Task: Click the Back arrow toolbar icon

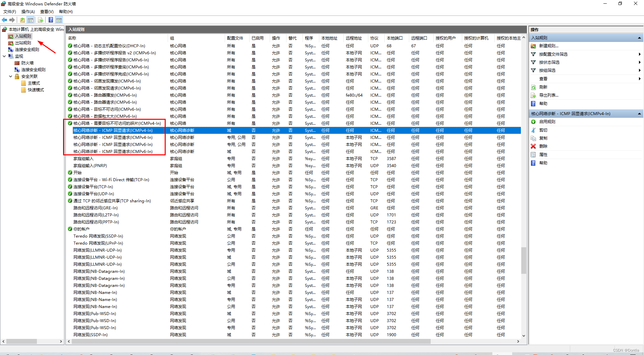Action: (4, 20)
